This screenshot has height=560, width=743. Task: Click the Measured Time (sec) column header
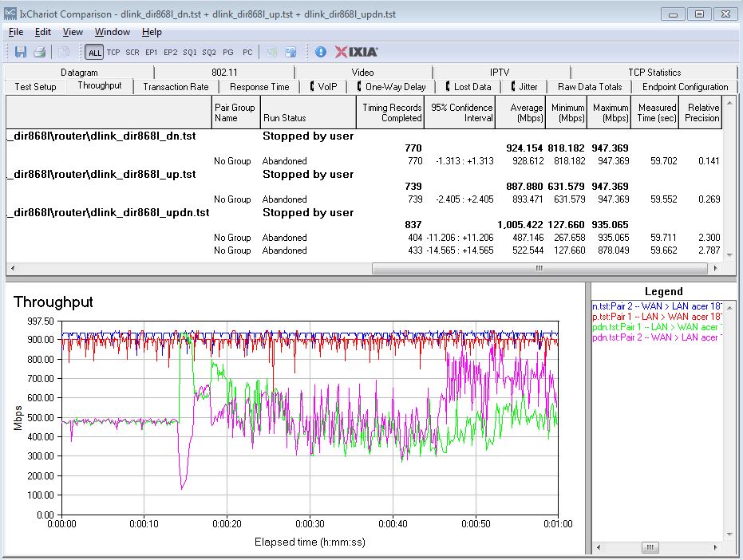click(x=655, y=112)
